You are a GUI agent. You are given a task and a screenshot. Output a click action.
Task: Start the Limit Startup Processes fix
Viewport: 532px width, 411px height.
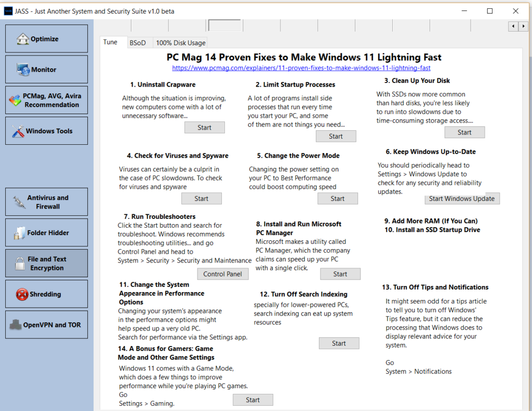click(336, 136)
